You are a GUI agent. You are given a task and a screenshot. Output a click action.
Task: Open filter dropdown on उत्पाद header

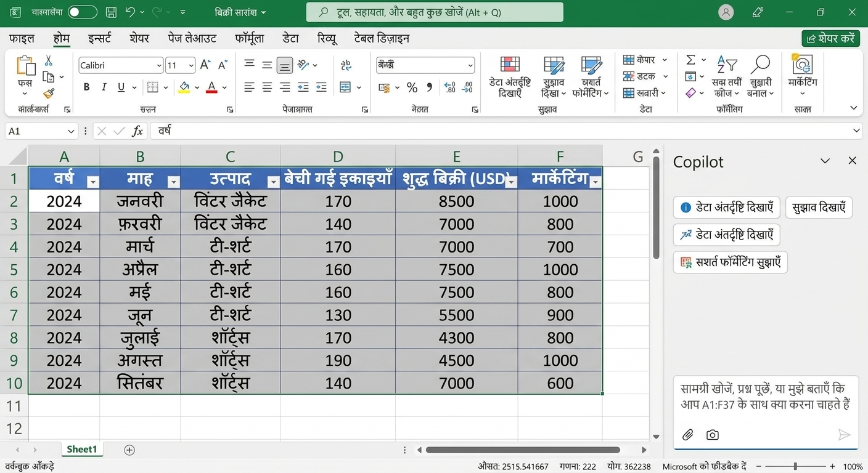[x=274, y=182]
